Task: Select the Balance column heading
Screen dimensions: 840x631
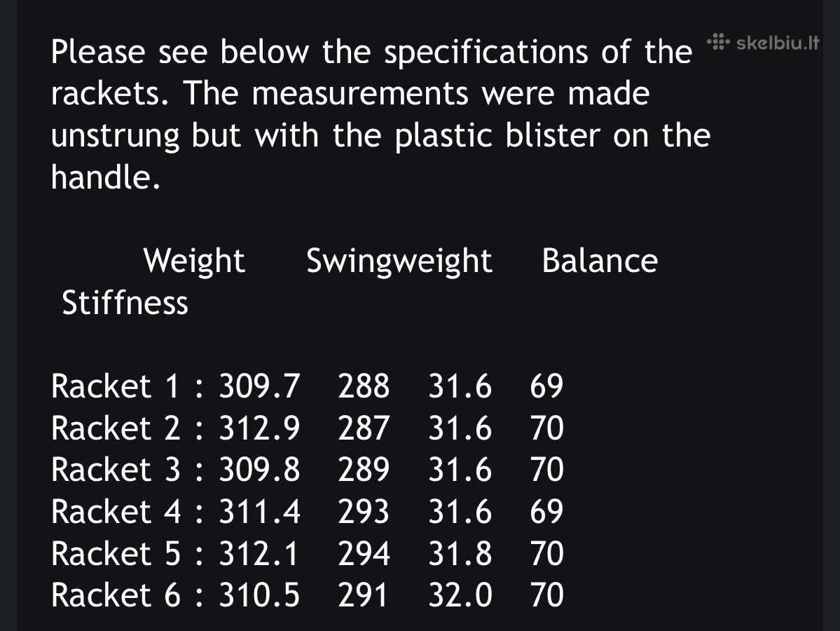Action: point(600,261)
